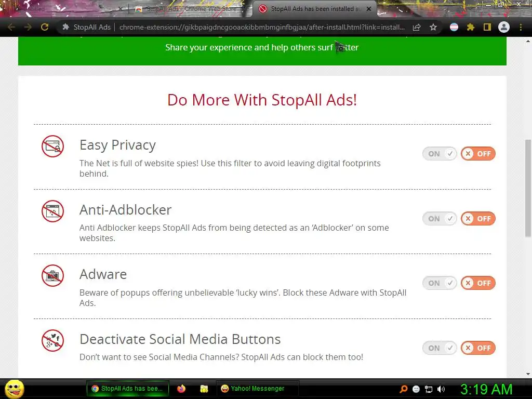Reload the page with the refresh icon

[x=45, y=27]
